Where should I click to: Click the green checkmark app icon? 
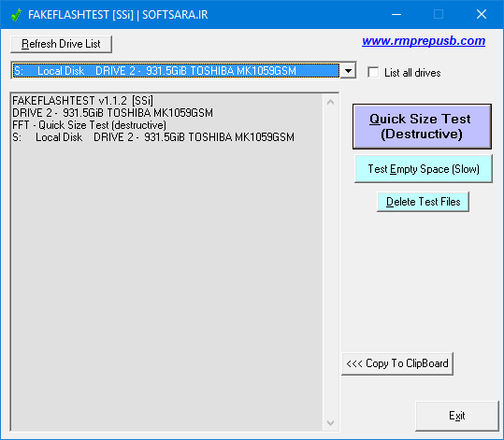click(16, 15)
